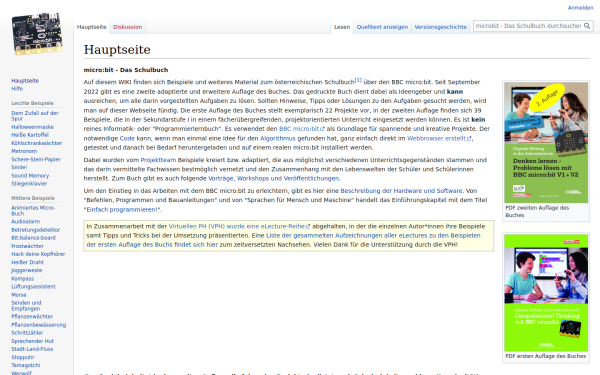The image size is (600, 375).
Task: Open the Metronom example
Action: (x=24, y=151)
